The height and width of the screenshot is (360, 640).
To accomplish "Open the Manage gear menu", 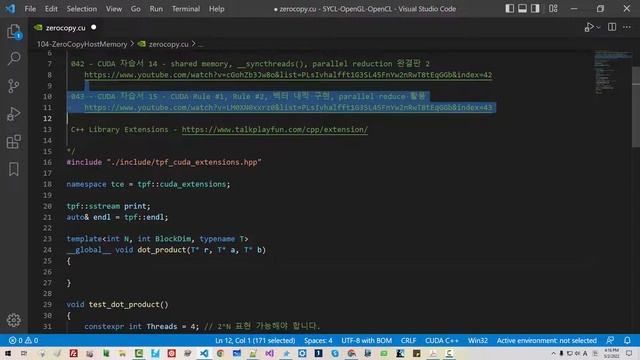I will click(x=14, y=320).
